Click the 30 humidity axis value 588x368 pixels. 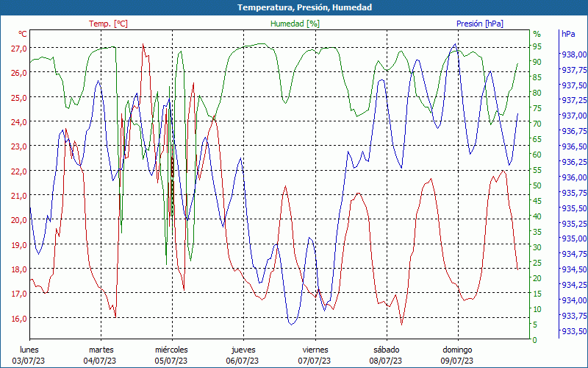click(x=537, y=247)
